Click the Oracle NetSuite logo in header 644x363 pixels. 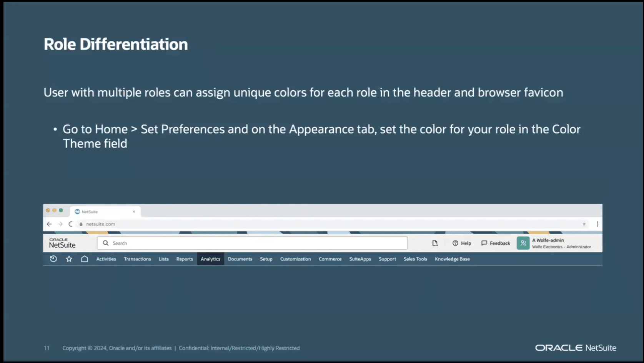point(62,243)
